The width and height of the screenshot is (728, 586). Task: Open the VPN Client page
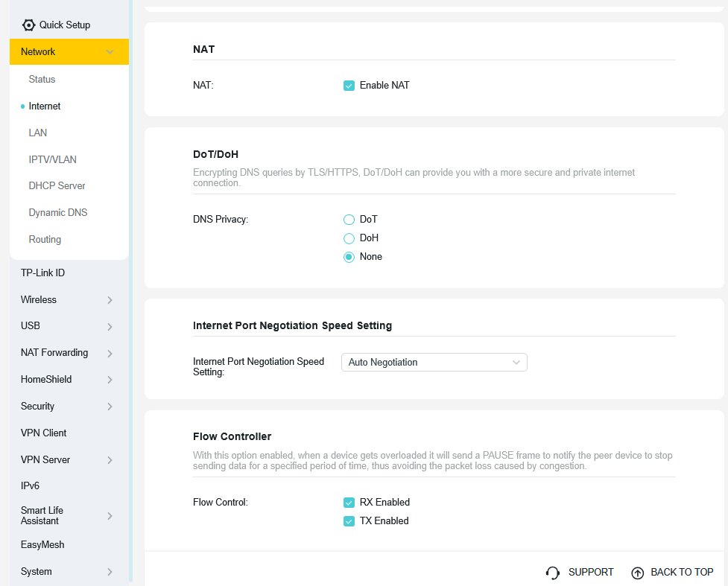[x=43, y=433]
